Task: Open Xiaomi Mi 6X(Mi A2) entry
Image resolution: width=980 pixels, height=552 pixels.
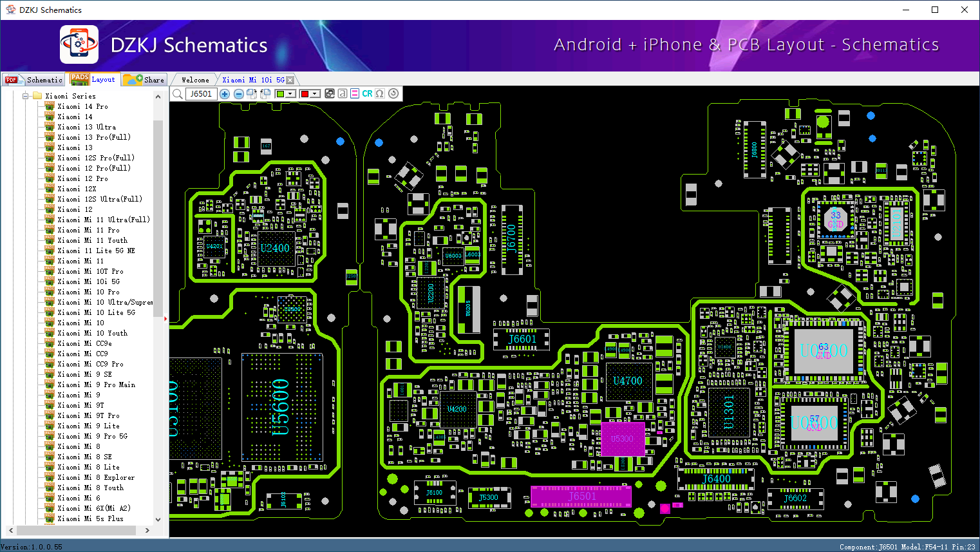Action: pos(94,508)
